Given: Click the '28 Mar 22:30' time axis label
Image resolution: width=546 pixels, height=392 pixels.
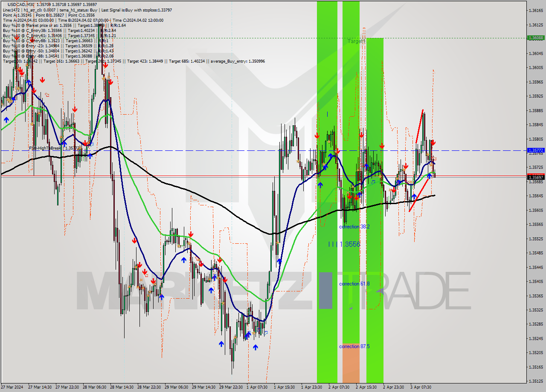Looking at the screenshot, I should click(x=149, y=387).
